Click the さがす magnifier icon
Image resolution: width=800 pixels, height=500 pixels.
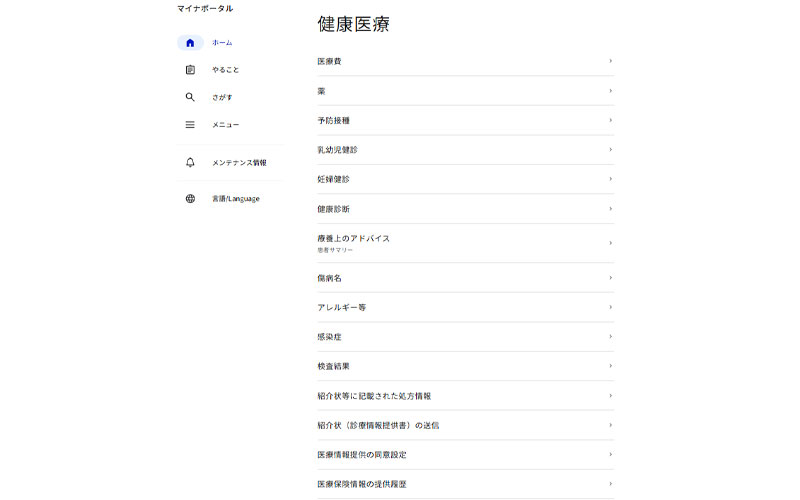click(x=190, y=97)
